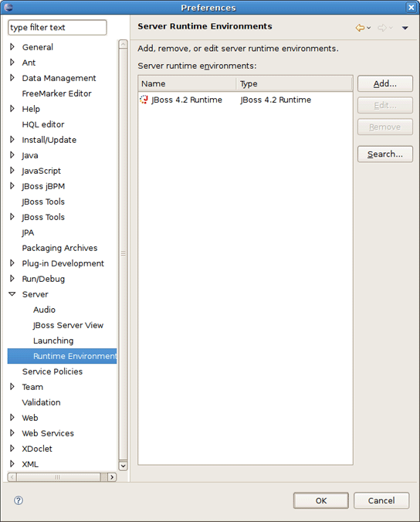420x522 pixels.
Task: Open the preferences view menu triangle
Action: pyautogui.click(x=405, y=29)
